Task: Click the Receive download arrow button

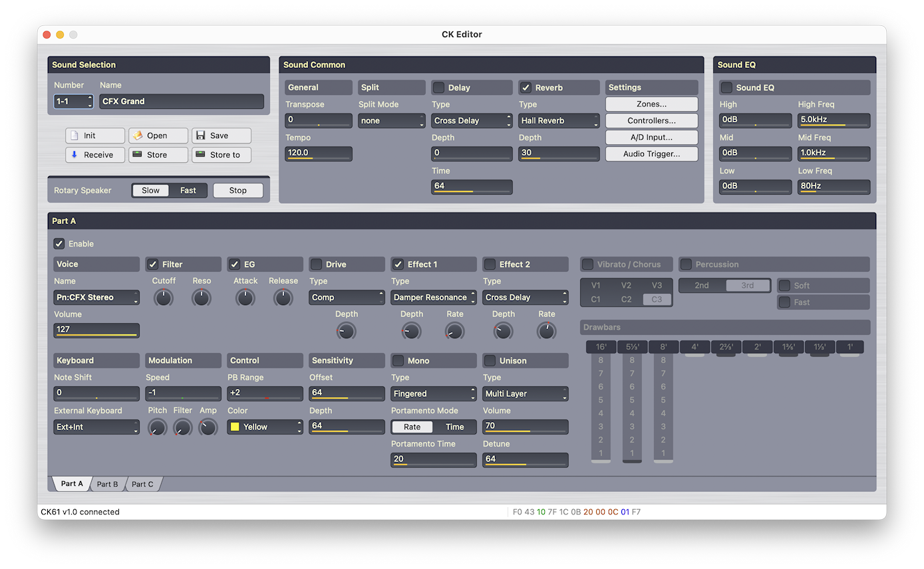Action: 95,155
